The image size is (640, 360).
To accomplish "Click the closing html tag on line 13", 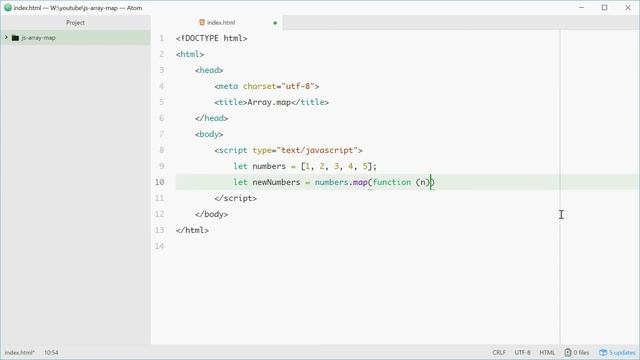I will (x=192, y=230).
